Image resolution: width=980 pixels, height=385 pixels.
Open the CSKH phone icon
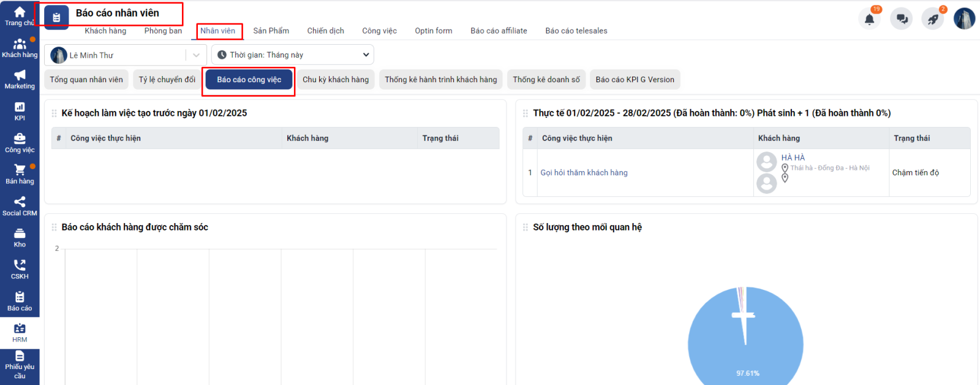click(x=20, y=269)
